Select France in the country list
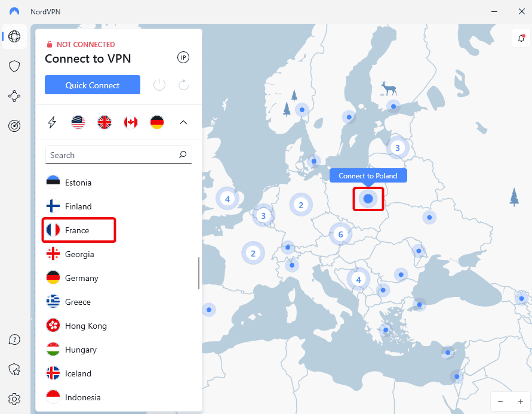532x414 pixels. 118,230
